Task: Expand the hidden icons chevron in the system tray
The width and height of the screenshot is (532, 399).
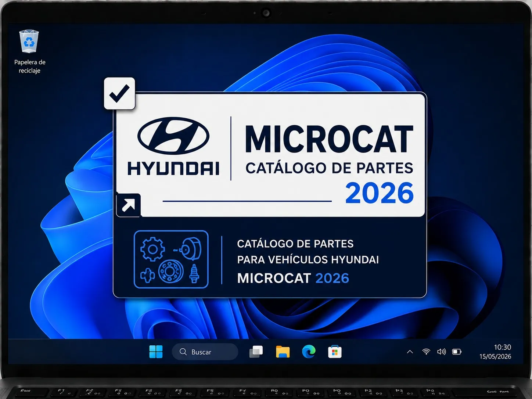Action: 410,352
